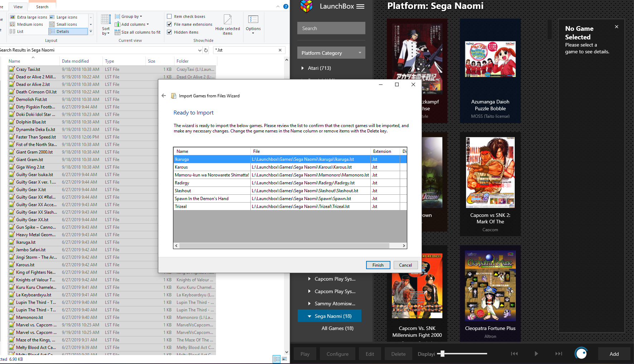
Task: Collapse the Sega Naomi platform node
Action: 309,316
